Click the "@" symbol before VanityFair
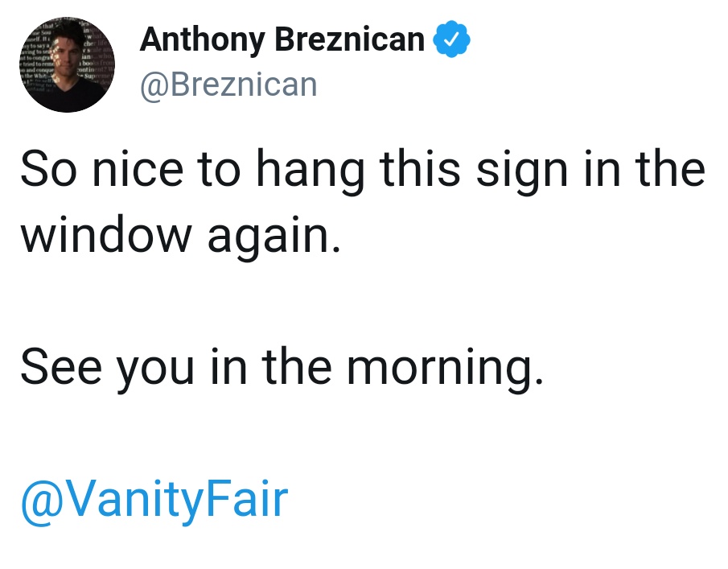 pyautogui.click(x=43, y=503)
